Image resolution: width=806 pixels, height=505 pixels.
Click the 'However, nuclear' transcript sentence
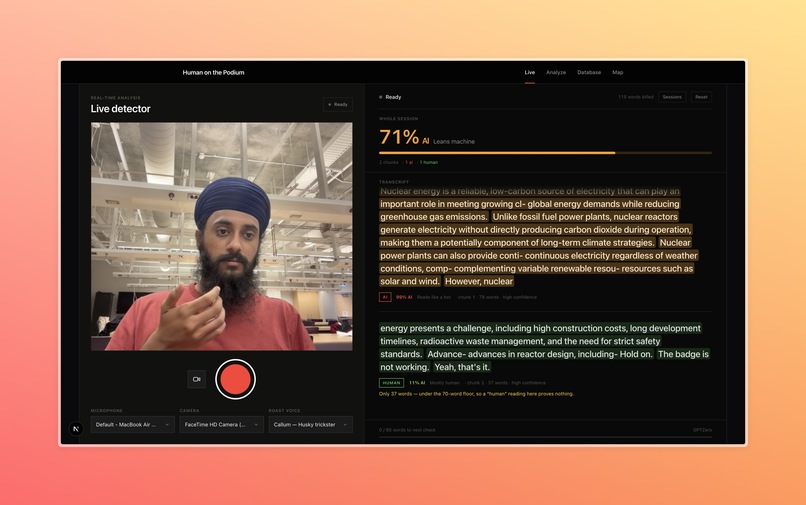[x=479, y=281]
